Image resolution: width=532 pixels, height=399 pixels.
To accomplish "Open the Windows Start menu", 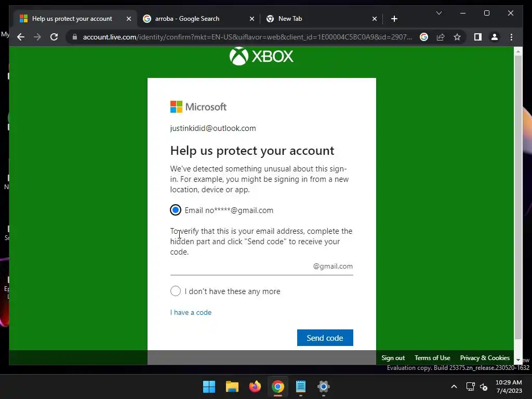I will tap(209, 387).
